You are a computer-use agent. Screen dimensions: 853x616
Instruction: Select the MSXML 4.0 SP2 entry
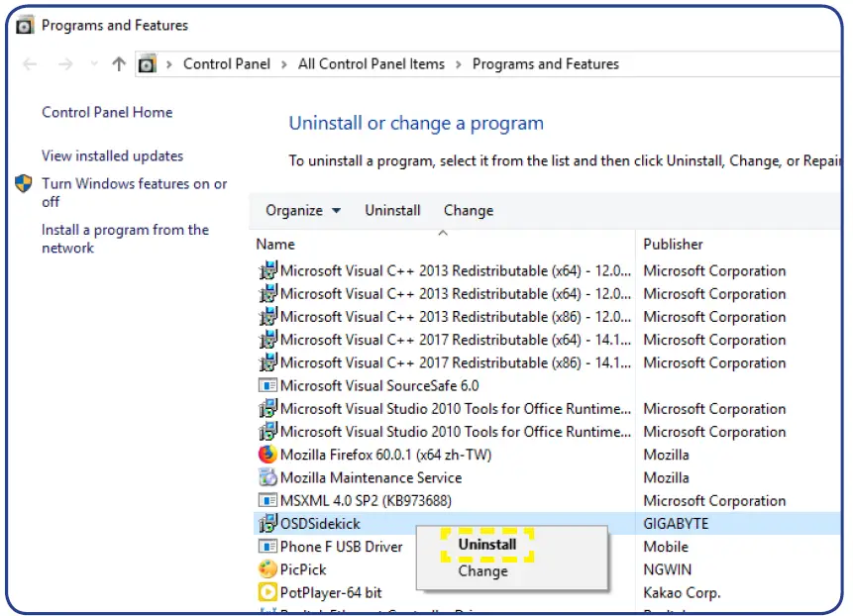[366, 500]
